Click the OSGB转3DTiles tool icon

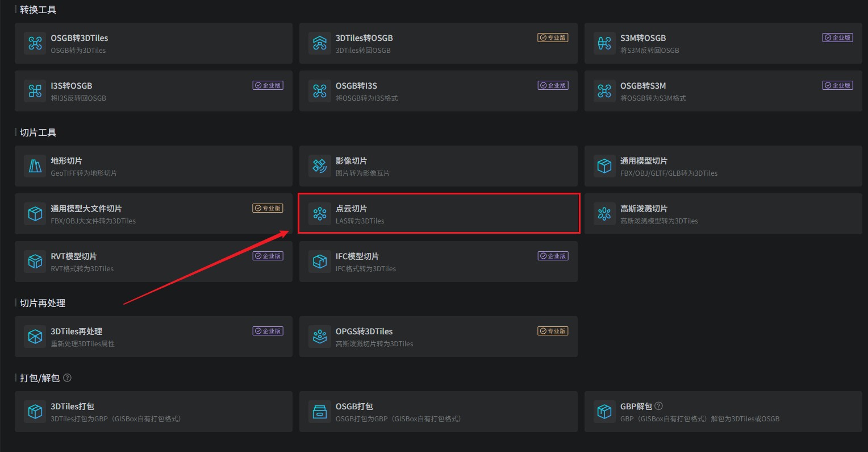35,43
